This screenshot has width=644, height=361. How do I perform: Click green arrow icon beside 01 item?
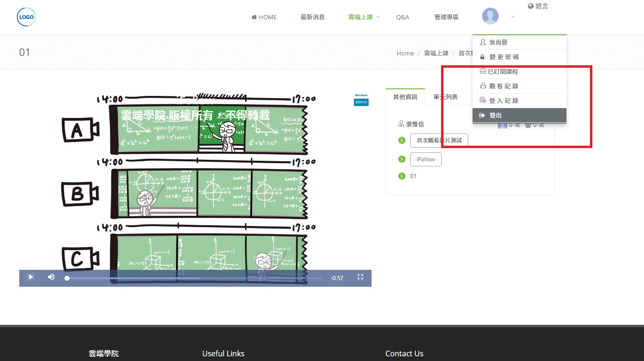tap(402, 176)
